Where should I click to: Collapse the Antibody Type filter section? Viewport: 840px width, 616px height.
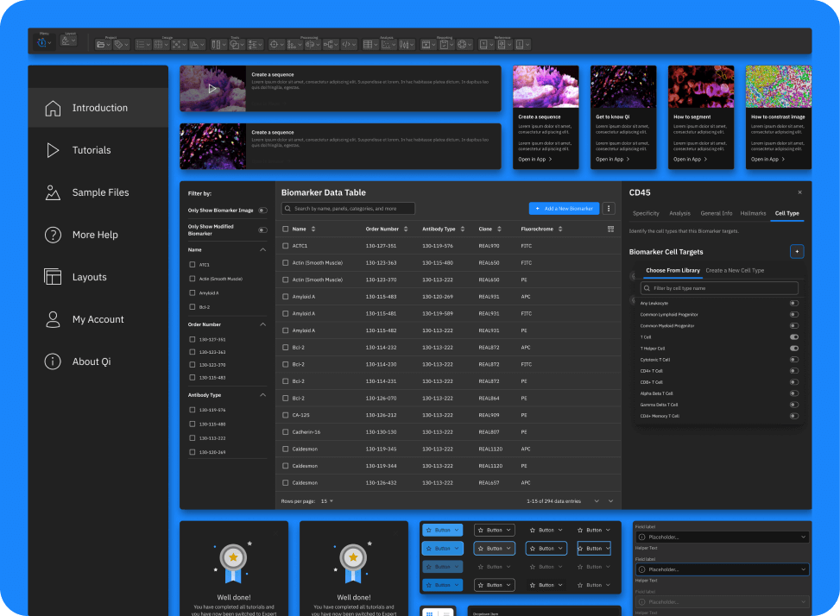[x=263, y=395]
